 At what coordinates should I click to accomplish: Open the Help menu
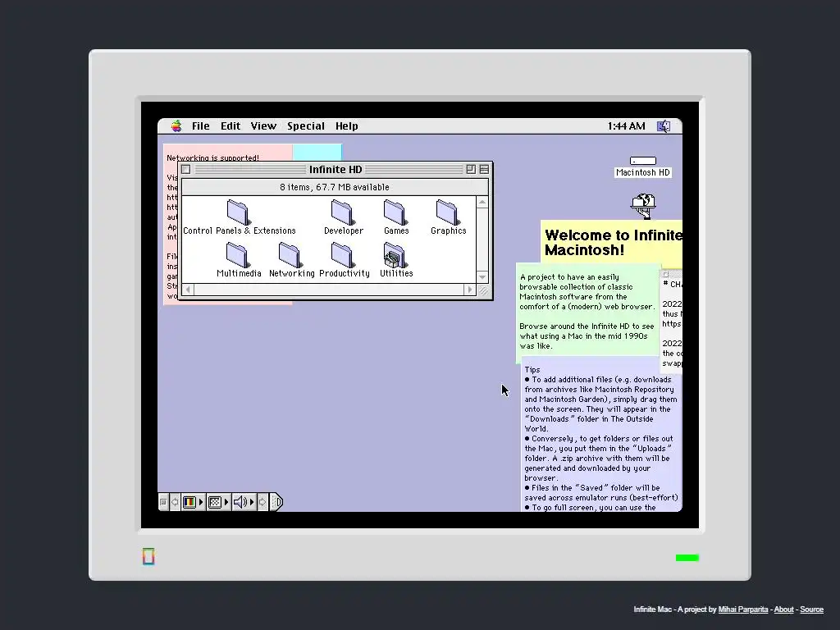(347, 126)
